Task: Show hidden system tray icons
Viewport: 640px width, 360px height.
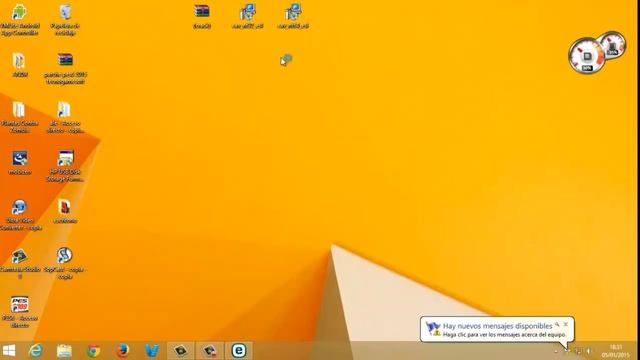Action: pos(556,351)
